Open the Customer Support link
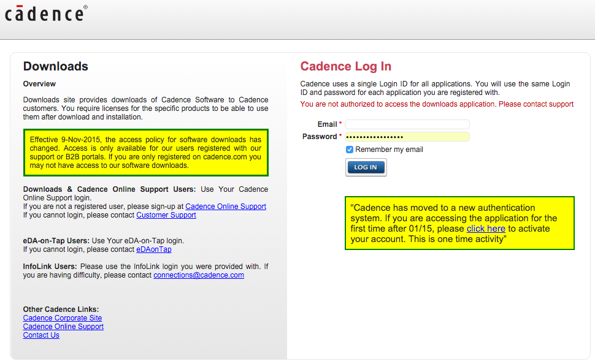 click(166, 215)
